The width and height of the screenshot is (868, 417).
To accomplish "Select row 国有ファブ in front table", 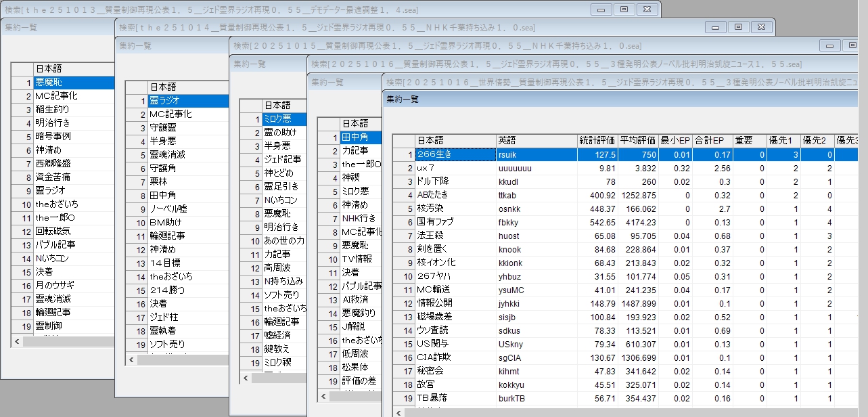I will 455,222.
